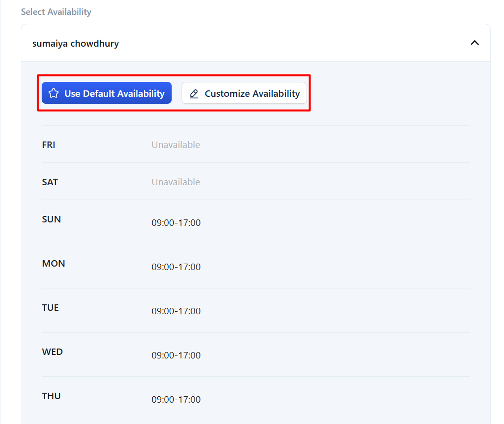The height and width of the screenshot is (424, 504).
Task: Click the THU day label
Action: 51,396
